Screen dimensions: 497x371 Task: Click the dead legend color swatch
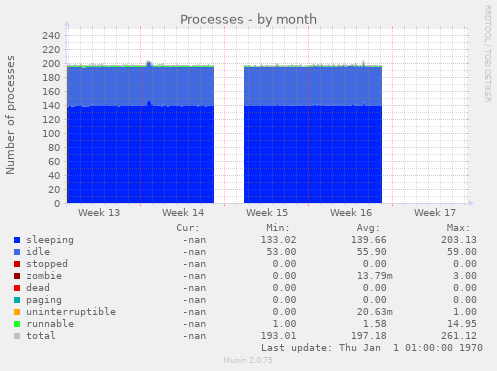point(17,288)
